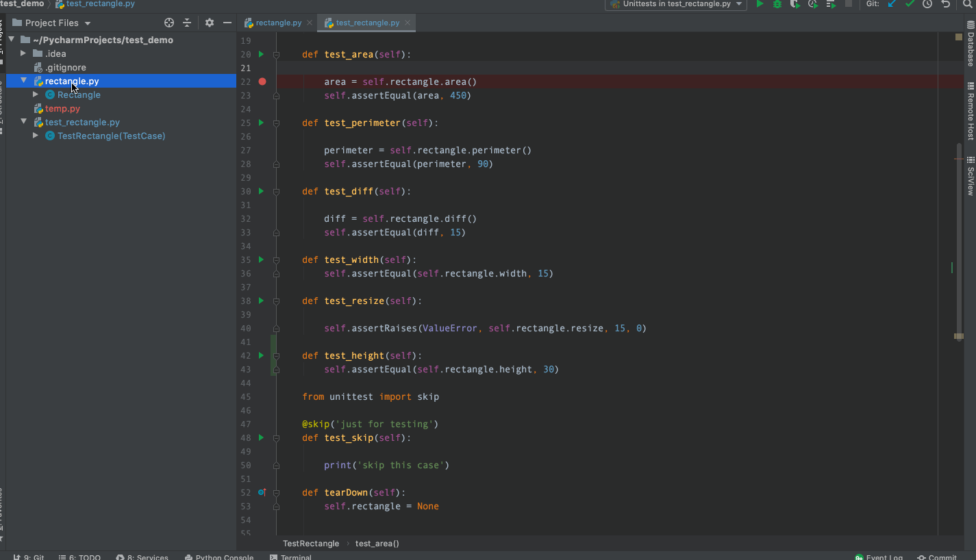Fold the test_diff method on line 30

[x=276, y=191]
